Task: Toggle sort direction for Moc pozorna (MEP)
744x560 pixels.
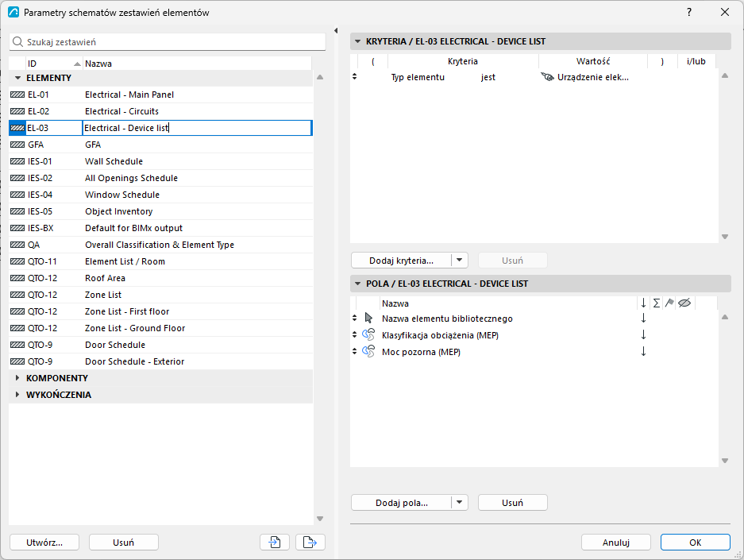Action: [643, 352]
